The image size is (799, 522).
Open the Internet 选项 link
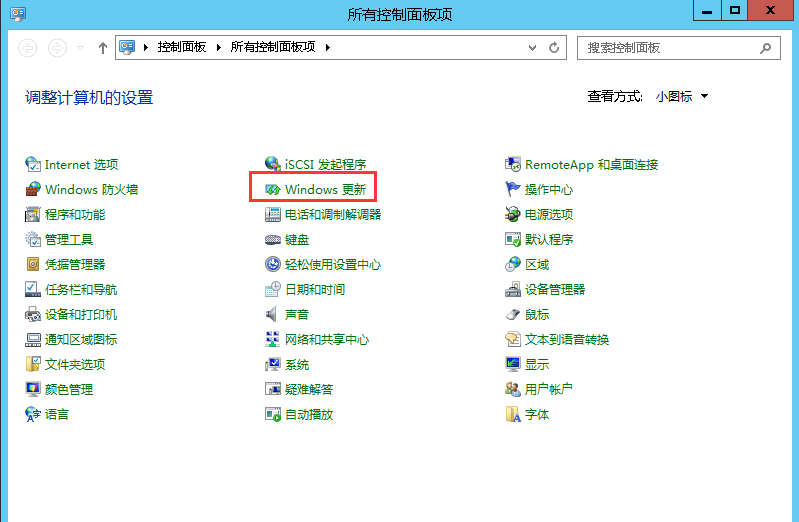pyautogui.click(x=81, y=165)
